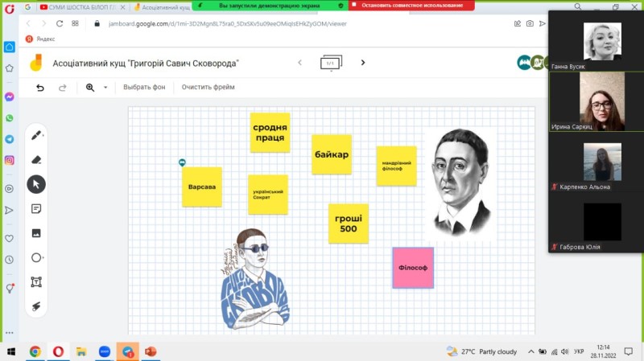Click Габрова Юлія video tile
Screen dimensions: 644x361
pyautogui.click(x=597, y=222)
